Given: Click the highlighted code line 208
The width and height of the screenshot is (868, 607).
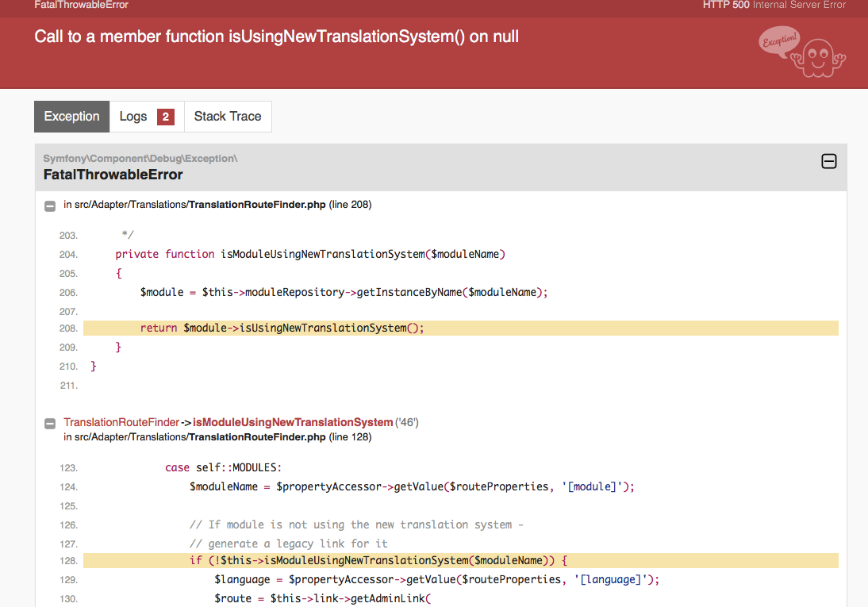Looking at the screenshot, I should (460, 328).
